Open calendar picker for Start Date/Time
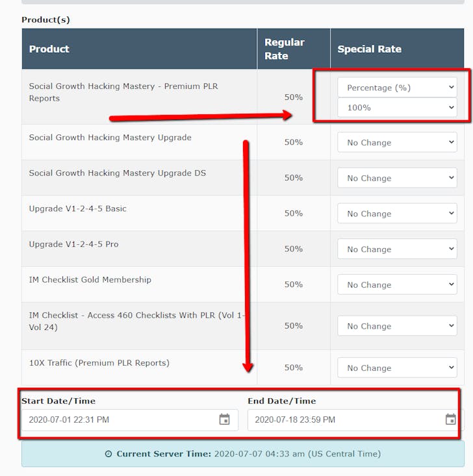473x476 pixels. 224,420
